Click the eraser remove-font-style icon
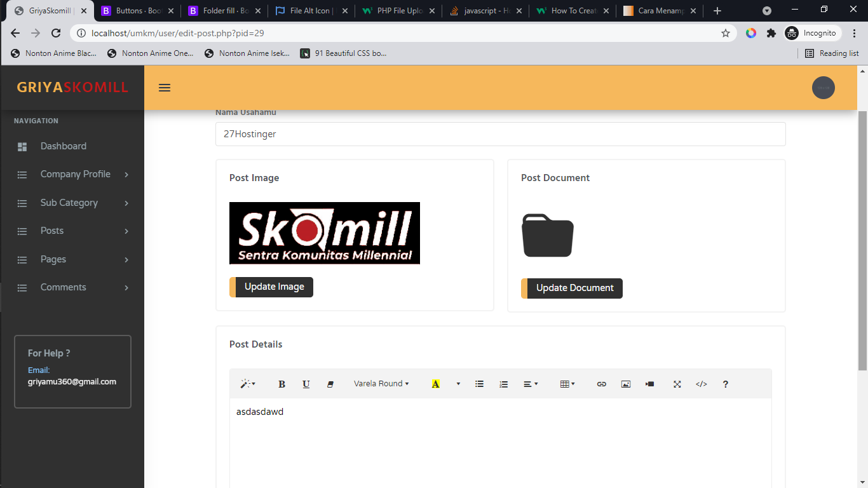868x488 pixels. (330, 384)
